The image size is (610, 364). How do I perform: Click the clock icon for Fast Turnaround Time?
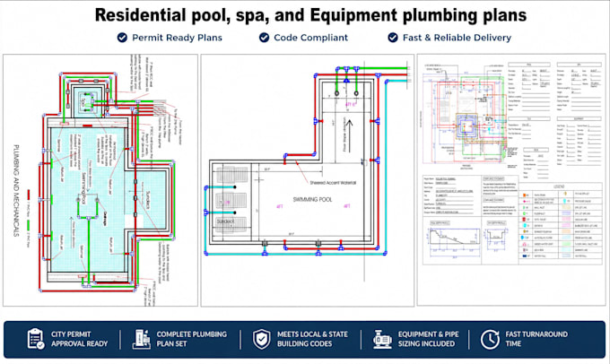click(490, 339)
